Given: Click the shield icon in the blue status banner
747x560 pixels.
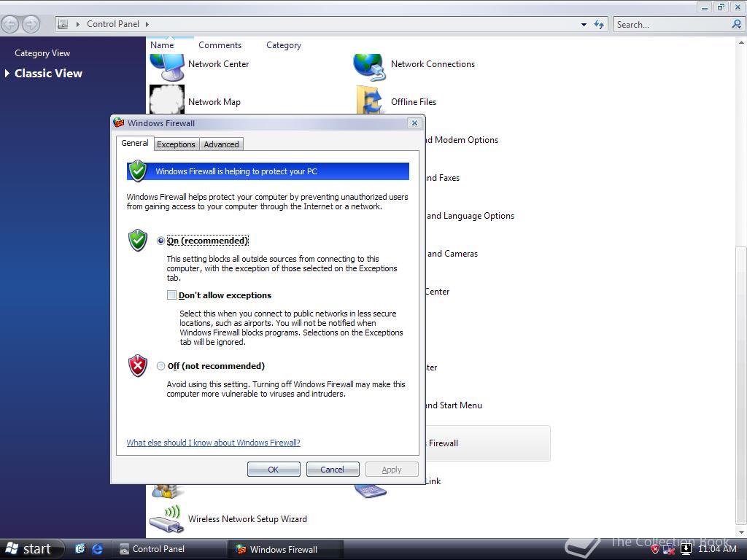Looking at the screenshot, I should pyautogui.click(x=138, y=171).
